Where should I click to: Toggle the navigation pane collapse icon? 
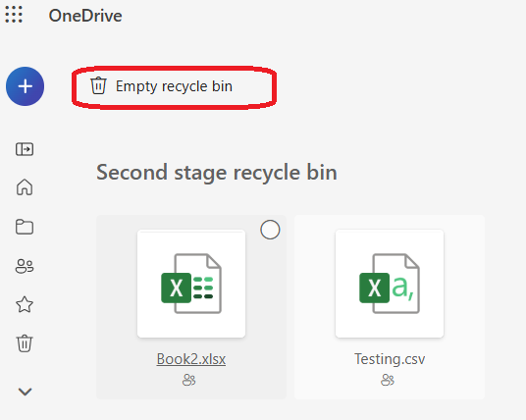(25, 149)
